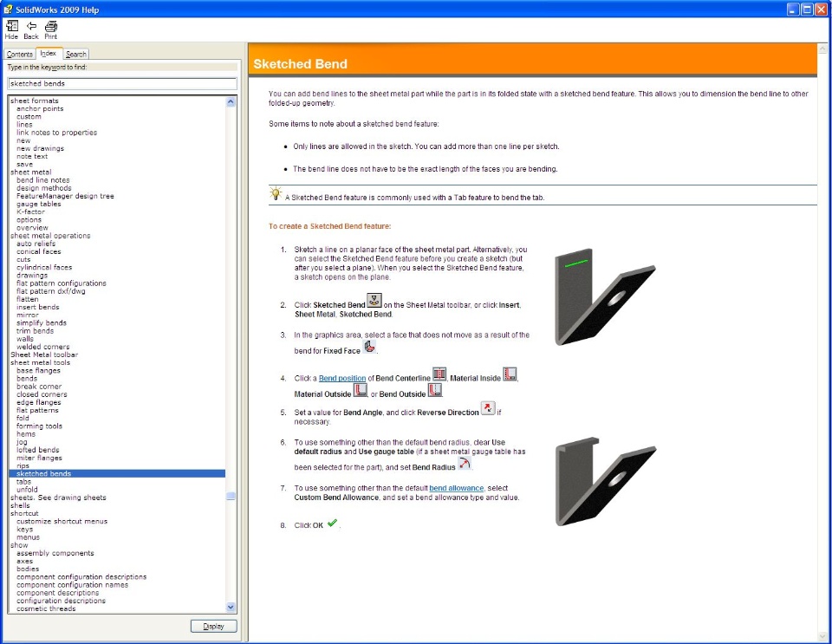Click the Display button
Viewport: 832px width, 644px height.
(x=214, y=627)
